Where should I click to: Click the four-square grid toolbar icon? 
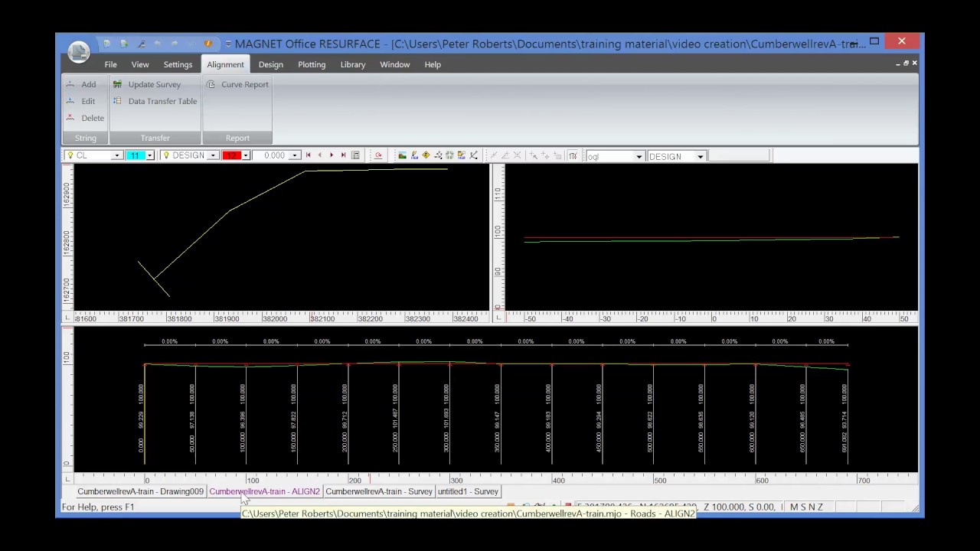[449, 155]
